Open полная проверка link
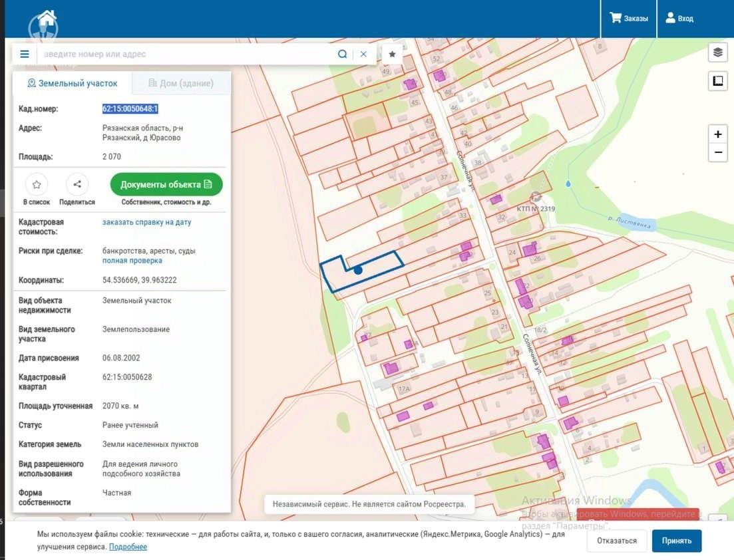 132,261
